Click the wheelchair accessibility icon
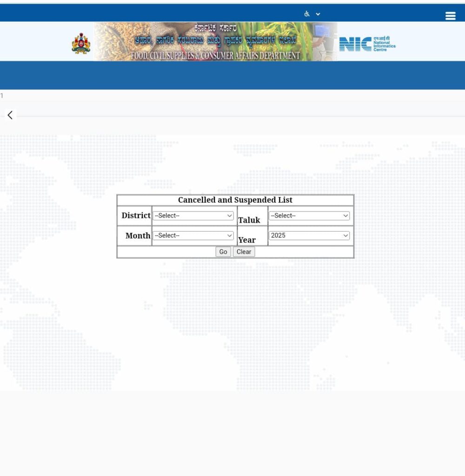The image size is (465, 476). 307,14
